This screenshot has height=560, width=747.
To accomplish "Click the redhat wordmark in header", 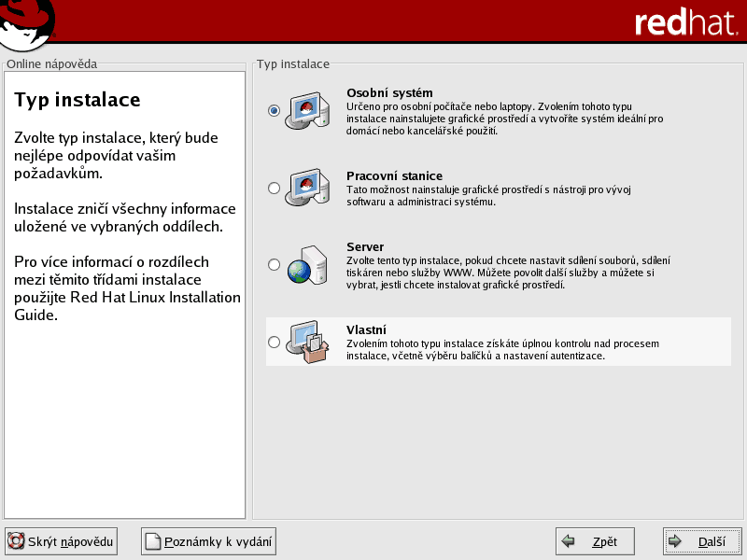I will pos(686,22).
